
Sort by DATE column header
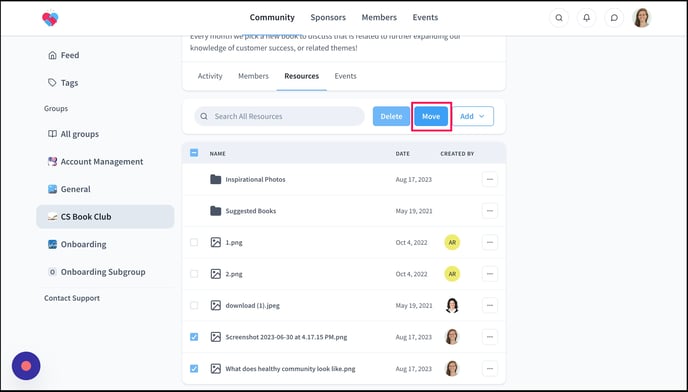(402, 154)
